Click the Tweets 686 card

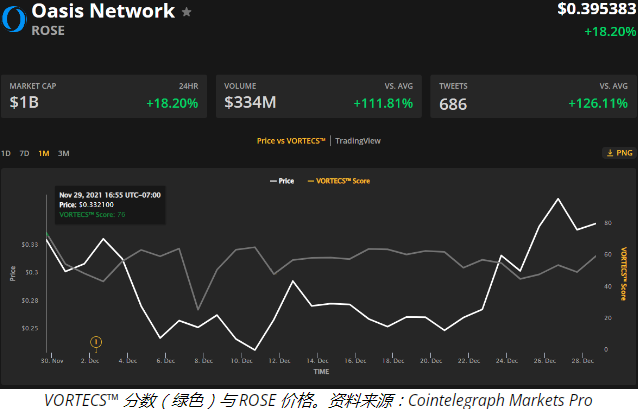[533, 96]
